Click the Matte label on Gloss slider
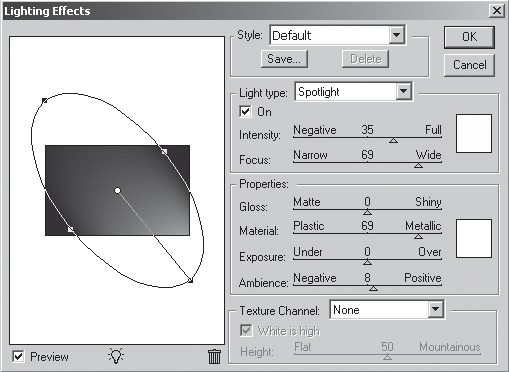509x372 pixels. tap(307, 202)
